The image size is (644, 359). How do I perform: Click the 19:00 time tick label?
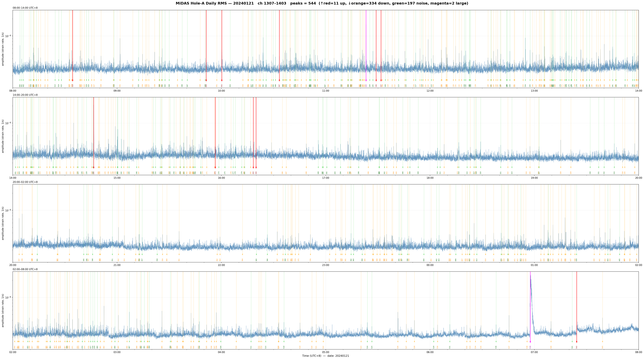click(x=534, y=178)
